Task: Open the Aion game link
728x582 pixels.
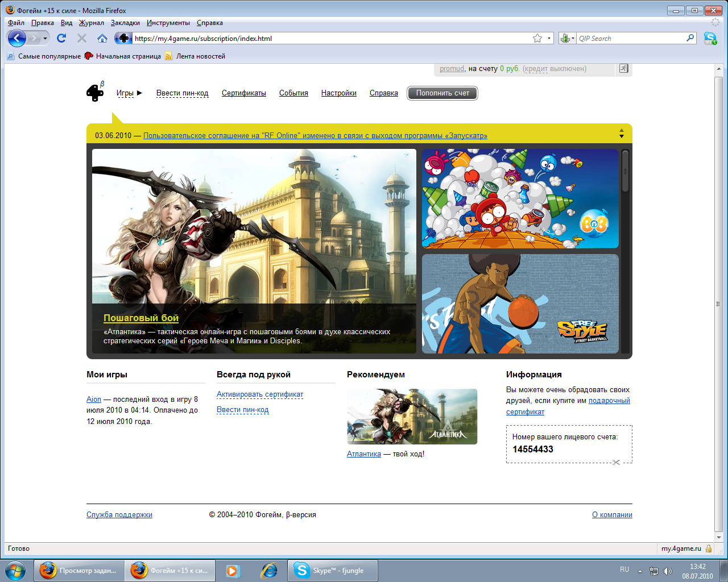Action: pyautogui.click(x=94, y=400)
